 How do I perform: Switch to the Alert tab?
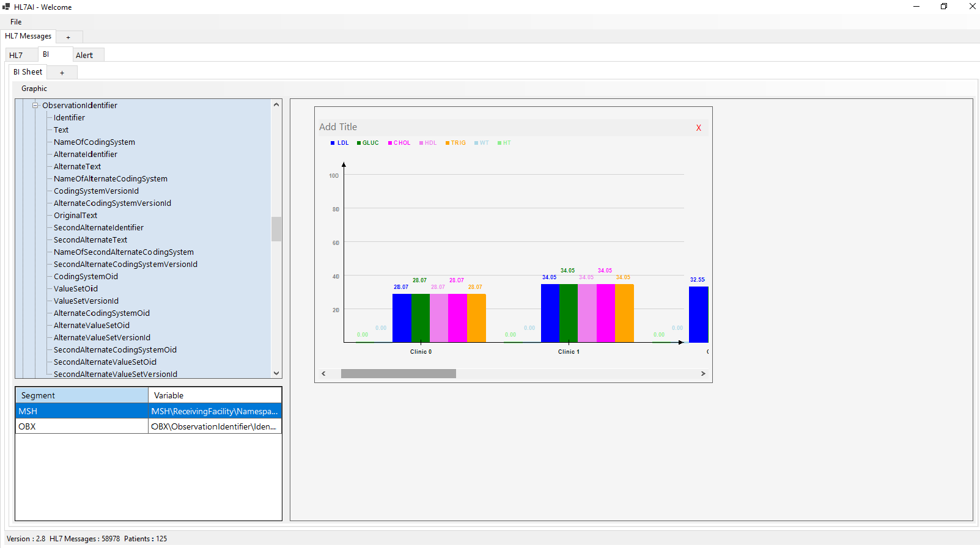click(84, 55)
